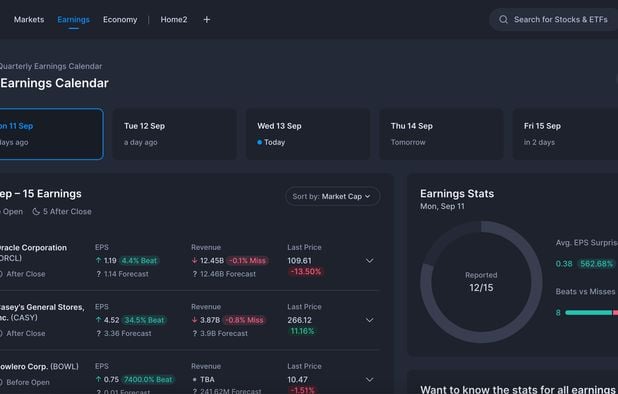The width and height of the screenshot is (618, 394).
Task: Click the Reported 12/15 donut chart
Action: point(481,282)
